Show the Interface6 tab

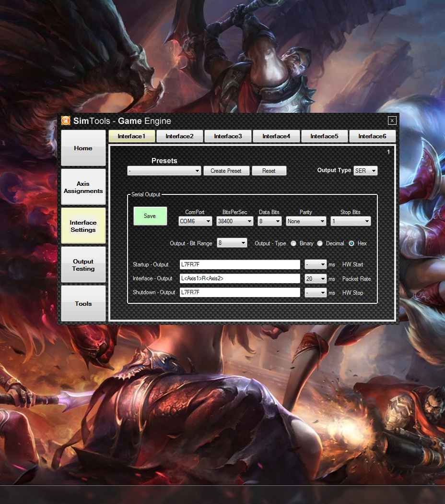coord(372,136)
